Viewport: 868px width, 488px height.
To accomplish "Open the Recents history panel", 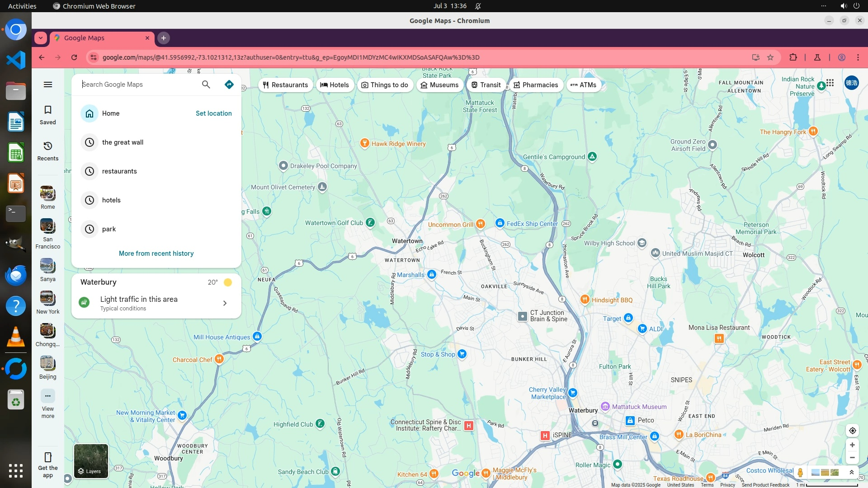I will (x=48, y=151).
